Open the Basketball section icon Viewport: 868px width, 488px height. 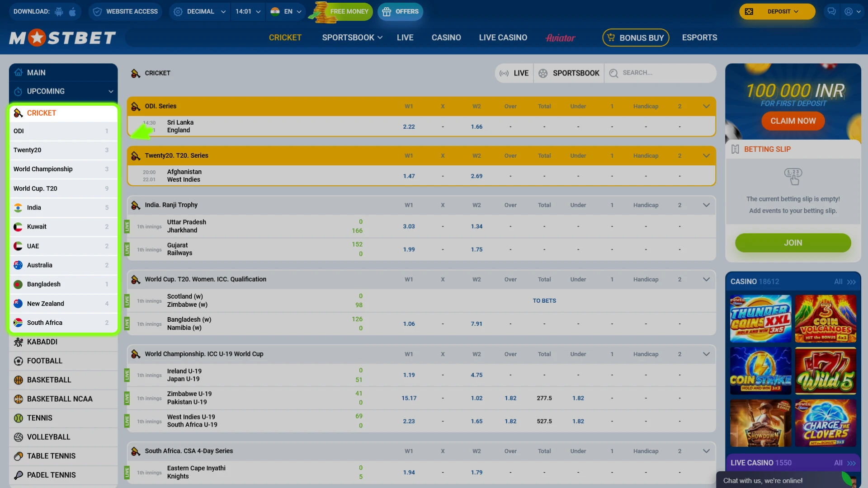18,380
